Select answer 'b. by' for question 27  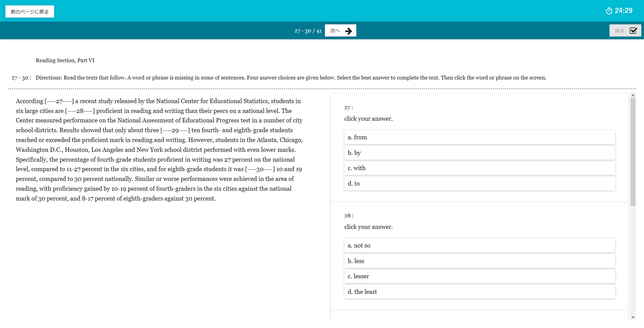pos(480,153)
